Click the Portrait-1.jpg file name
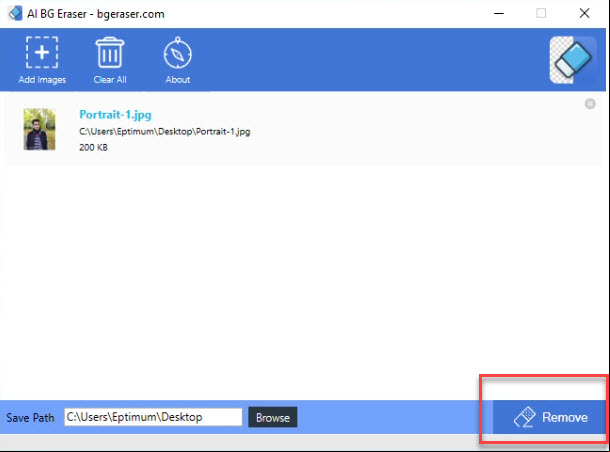 click(x=115, y=115)
